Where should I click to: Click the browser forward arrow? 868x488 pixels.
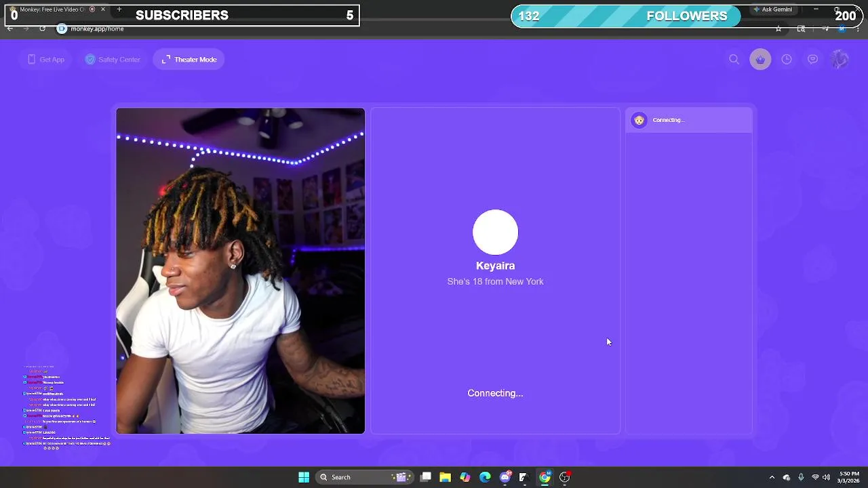pyautogui.click(x=26, y=28)
